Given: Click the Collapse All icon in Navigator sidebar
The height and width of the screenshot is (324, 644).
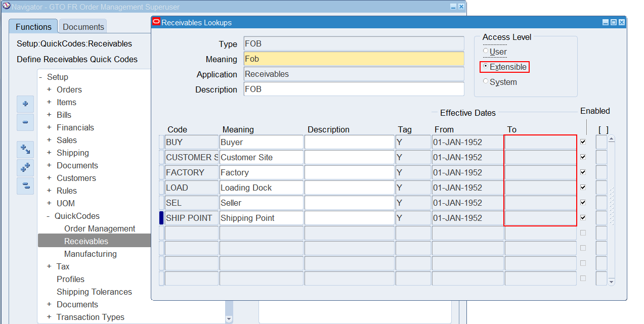Looking at the screenshot, I should (x=25, y=186).
